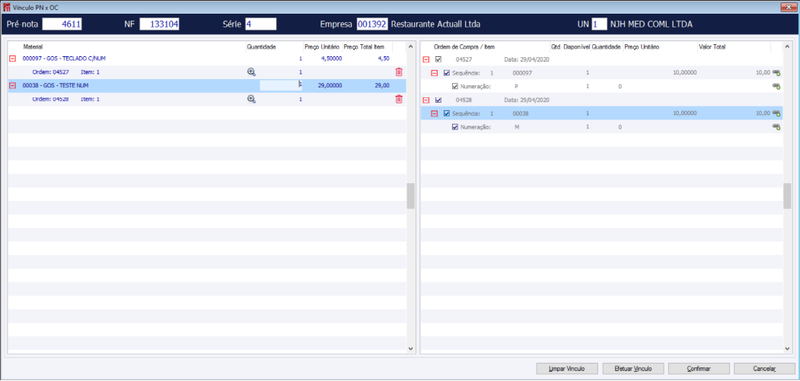Viewport: 800px width, 381px height.
Task: Open magnifier icon on Ordem 04528 row
Action: coord(251,99)
